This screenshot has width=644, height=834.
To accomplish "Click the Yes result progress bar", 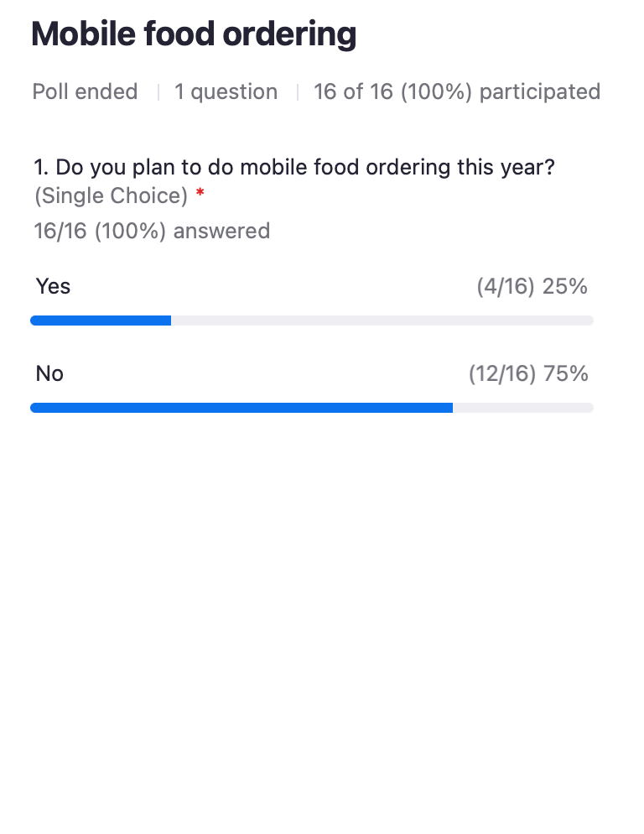I will click(312, 321).
